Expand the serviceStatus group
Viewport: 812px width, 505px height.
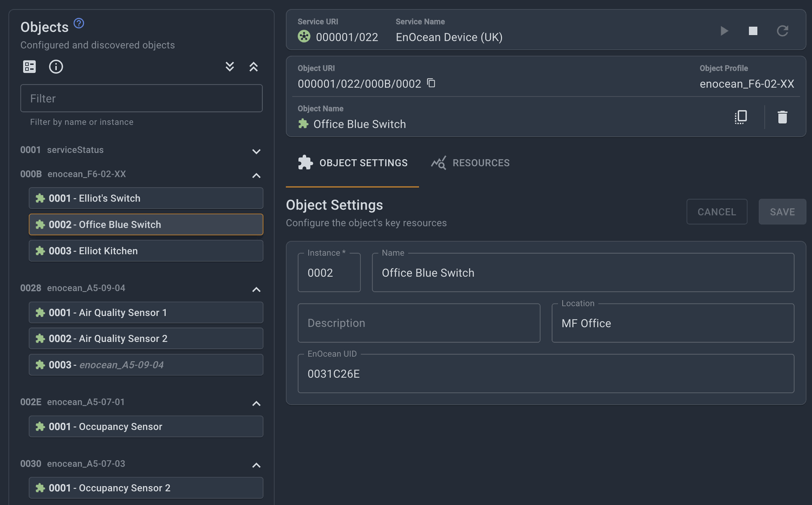[256, 151]
